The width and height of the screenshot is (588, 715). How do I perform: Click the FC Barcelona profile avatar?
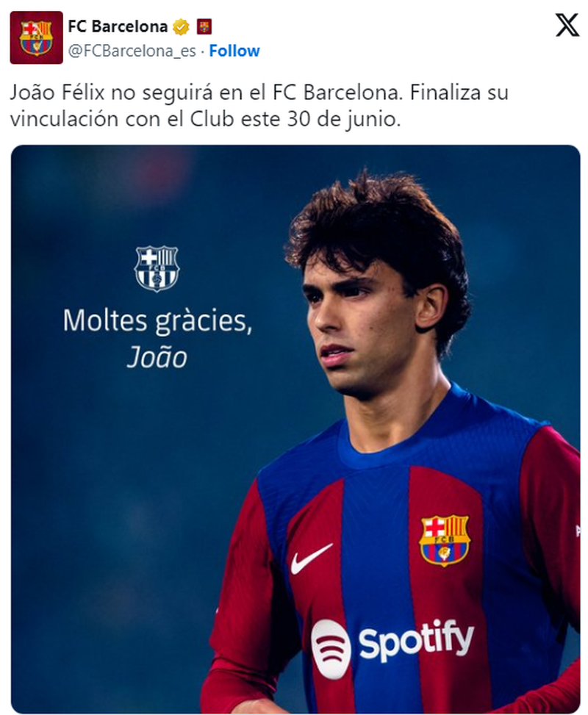tap(36, 37)
